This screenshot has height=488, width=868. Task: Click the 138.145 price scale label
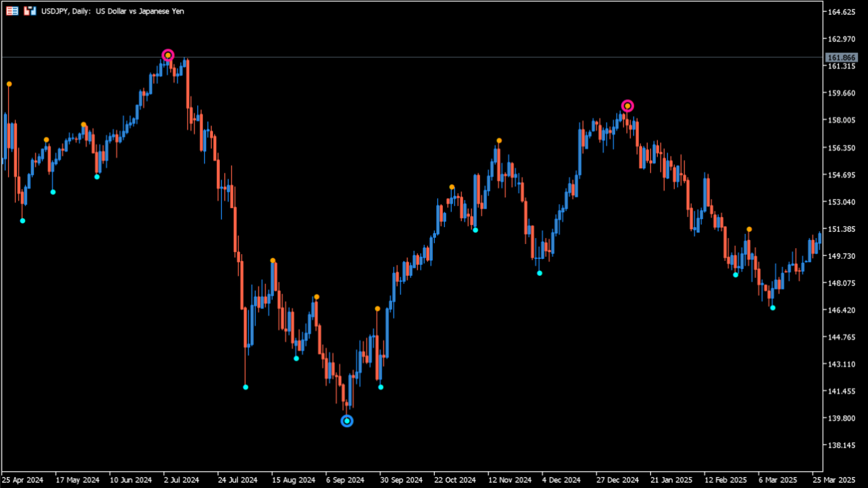842,445
